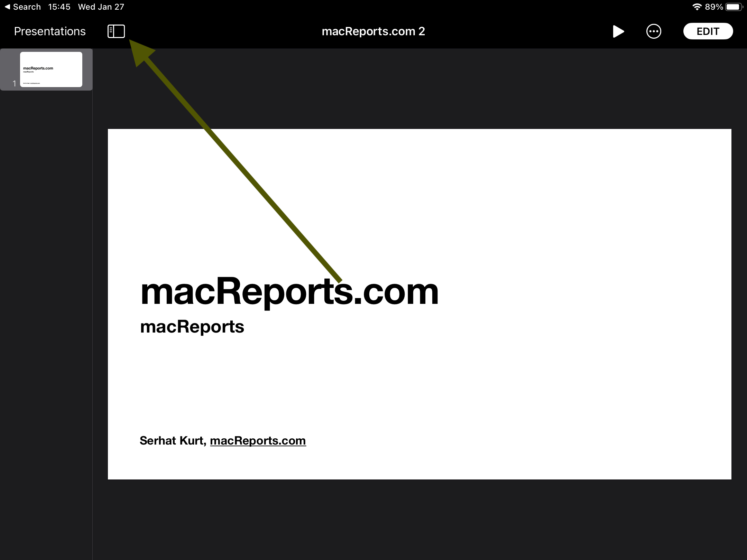
Task: Select slide 1 thumbnail in navigator panel
Action: [x=50, y=69]
